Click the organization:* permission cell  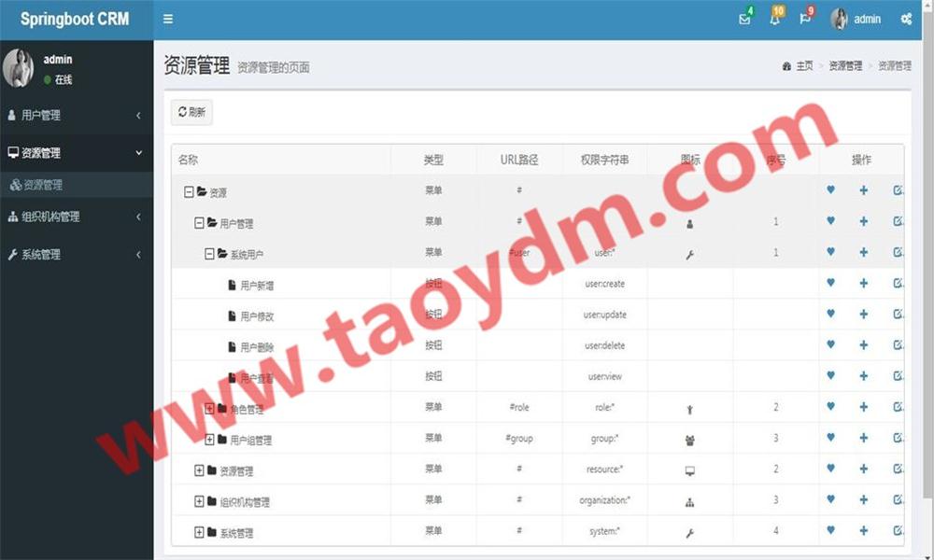click(604, 500)
